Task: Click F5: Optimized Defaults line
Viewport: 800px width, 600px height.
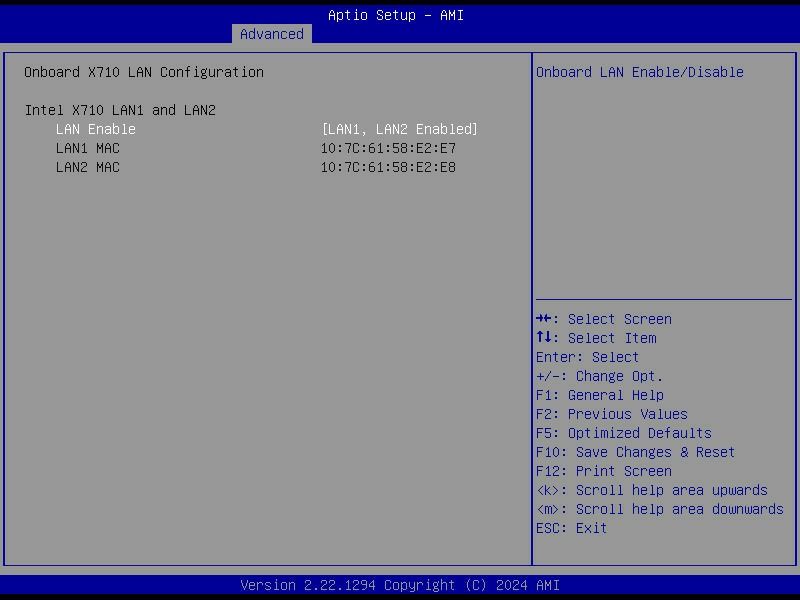Action: [x=624, y=433]
